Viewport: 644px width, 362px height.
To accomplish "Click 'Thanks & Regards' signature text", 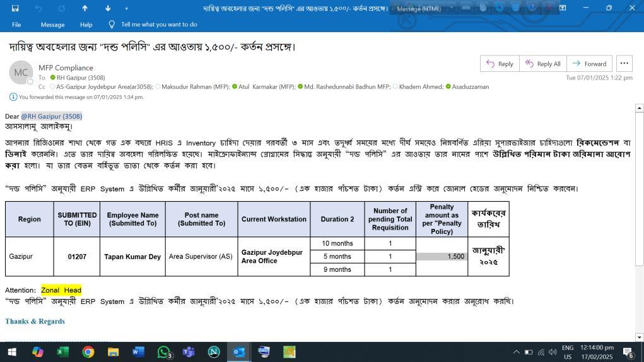I will pos(35,322).
